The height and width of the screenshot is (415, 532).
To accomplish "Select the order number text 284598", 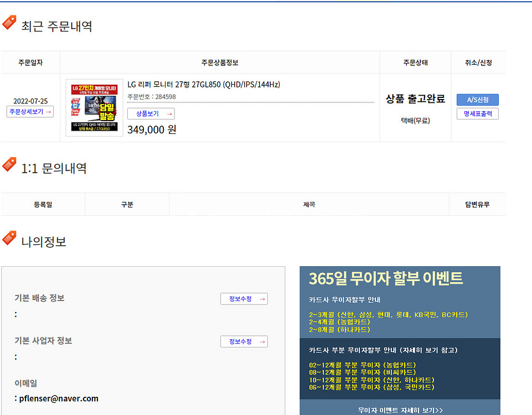I will 166,97.
